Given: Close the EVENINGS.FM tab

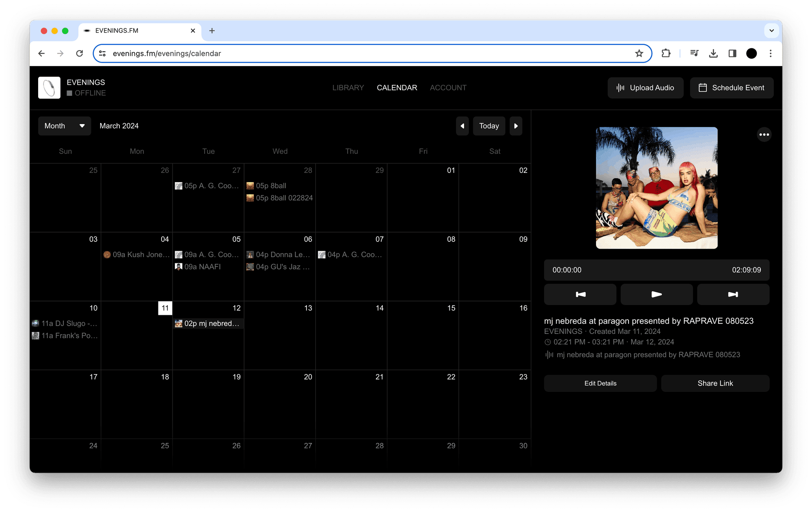Looking at the screenshot, I should (x=193, y=31).
